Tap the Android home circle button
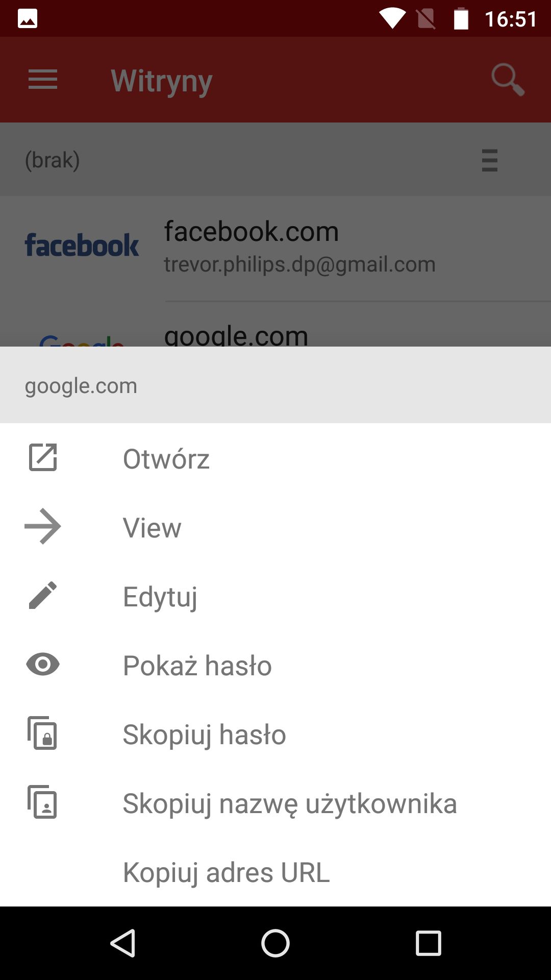551x980 pixels. pos(275,943)
